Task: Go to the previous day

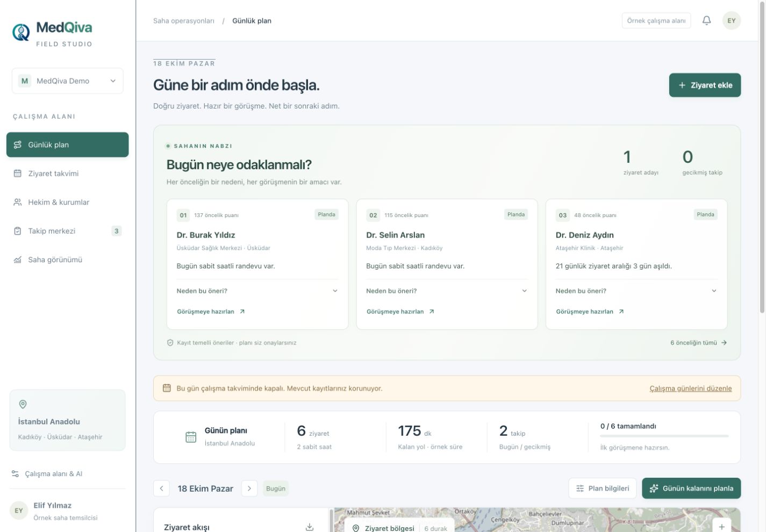Action: tap(162, 488)
